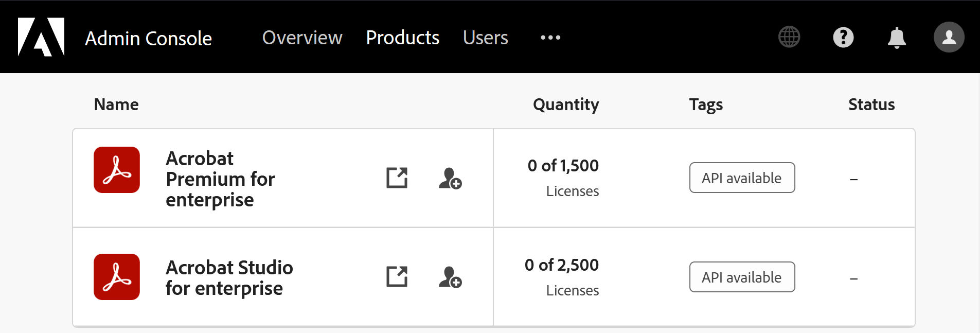Switch to the Products tab

[403, 38]
